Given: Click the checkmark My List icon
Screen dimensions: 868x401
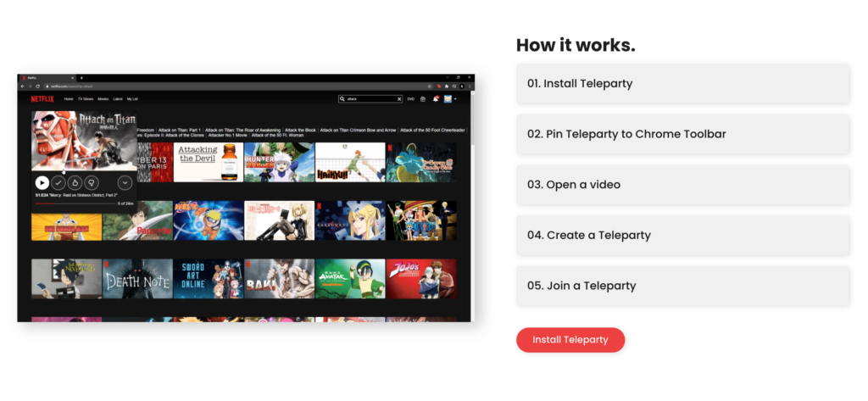Looking at the screenshot, I should click(58, 182).
